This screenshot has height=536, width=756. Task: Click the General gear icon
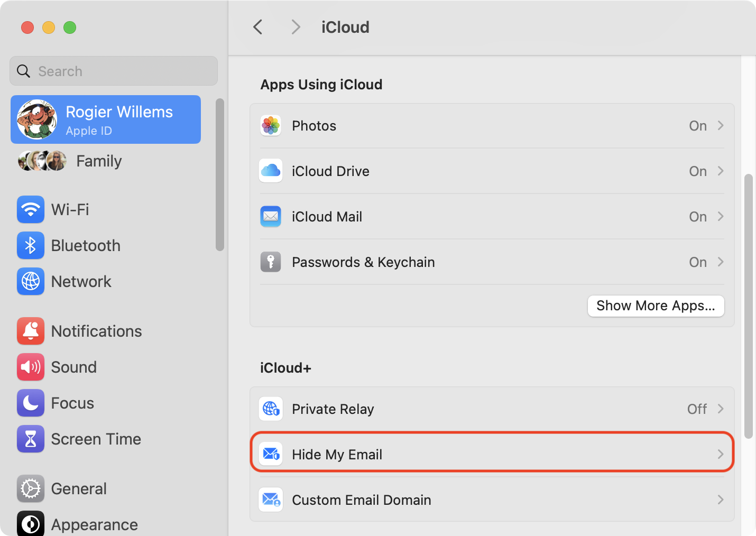(x=31, y=489)
